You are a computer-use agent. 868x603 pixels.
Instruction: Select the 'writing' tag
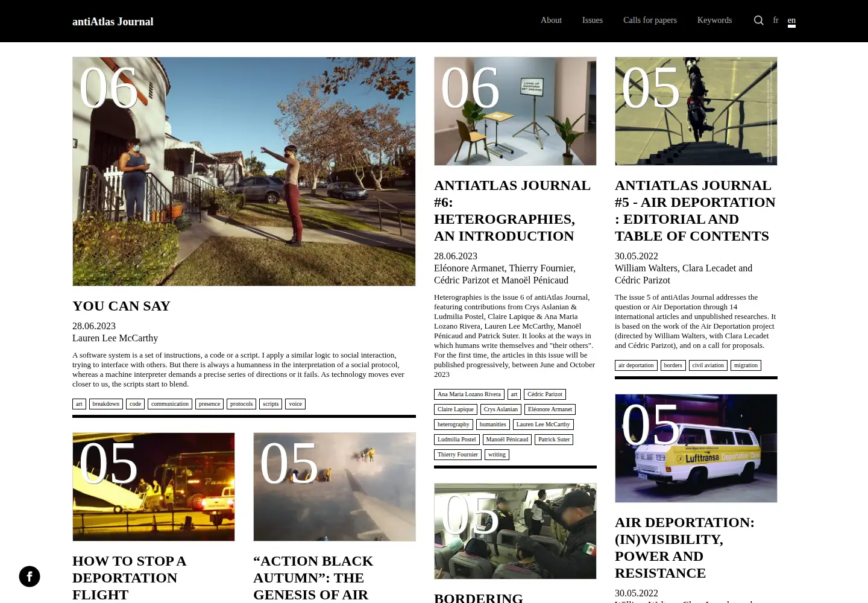point(497,455)
